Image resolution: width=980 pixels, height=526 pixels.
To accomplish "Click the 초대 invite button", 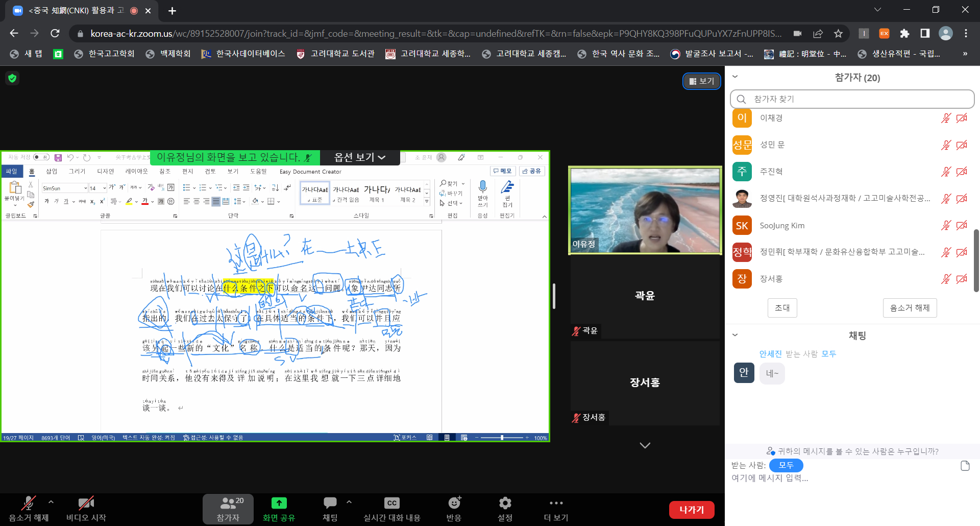I will click(x=782, y=308).
